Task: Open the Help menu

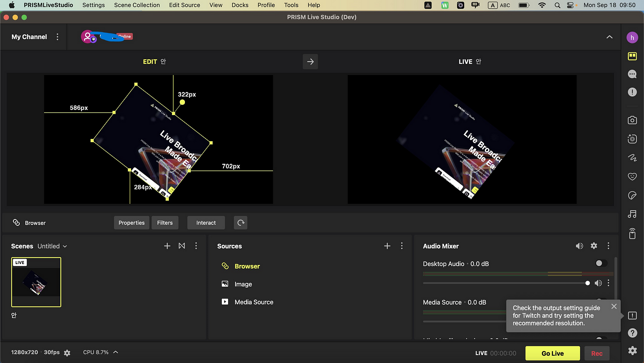Action: coord(314,5)
